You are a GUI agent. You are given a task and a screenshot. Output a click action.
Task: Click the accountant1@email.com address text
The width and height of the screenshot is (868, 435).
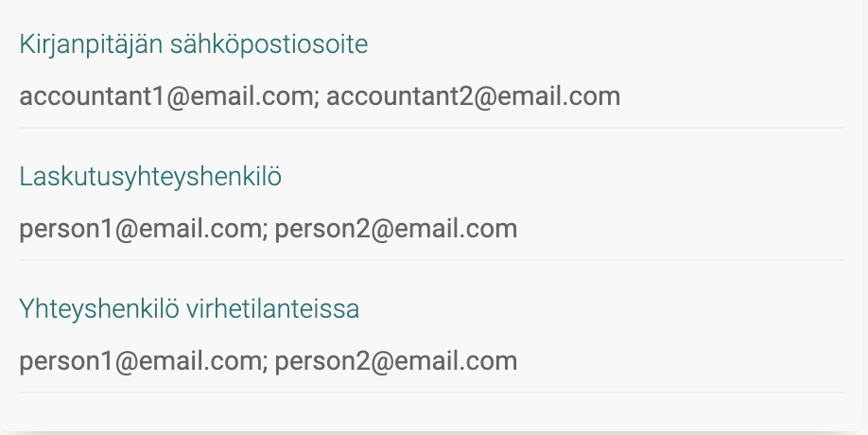tap(166, 96)
